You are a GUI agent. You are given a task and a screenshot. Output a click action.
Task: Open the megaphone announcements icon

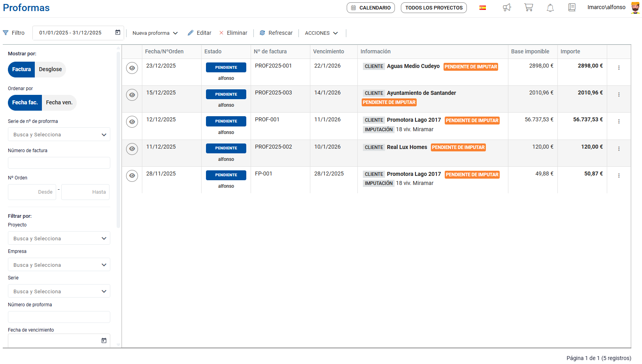(506, 8)
